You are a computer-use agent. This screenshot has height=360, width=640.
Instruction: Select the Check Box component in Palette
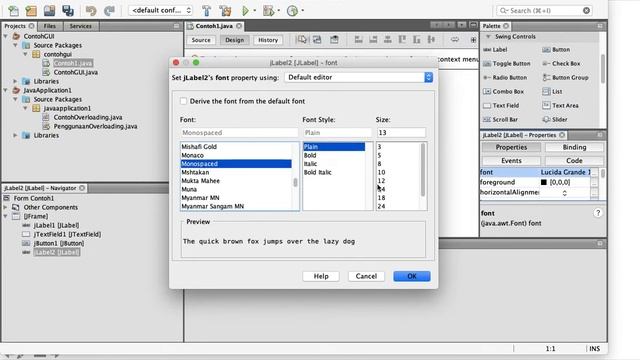pyautogui.click(x=561, y=64)
